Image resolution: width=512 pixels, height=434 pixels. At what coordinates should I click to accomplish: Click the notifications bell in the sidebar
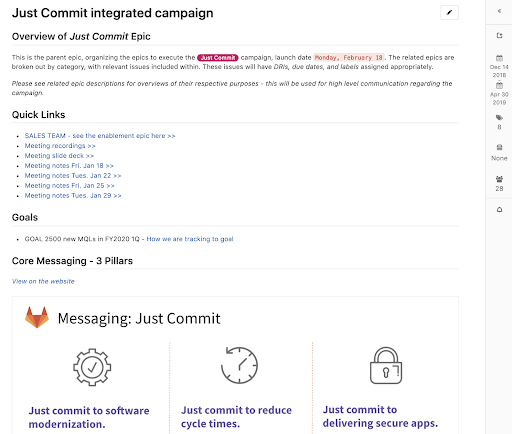(499, 210)
